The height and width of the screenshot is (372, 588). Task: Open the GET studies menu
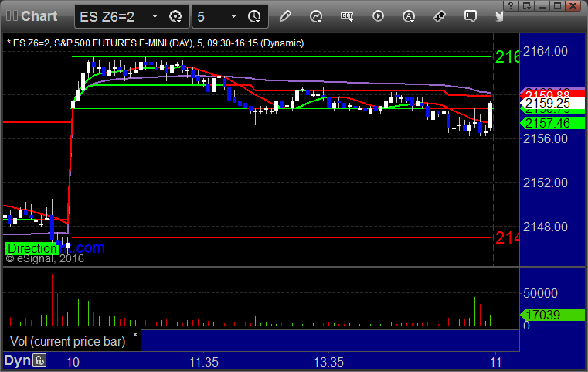click(x=347, y=16)
